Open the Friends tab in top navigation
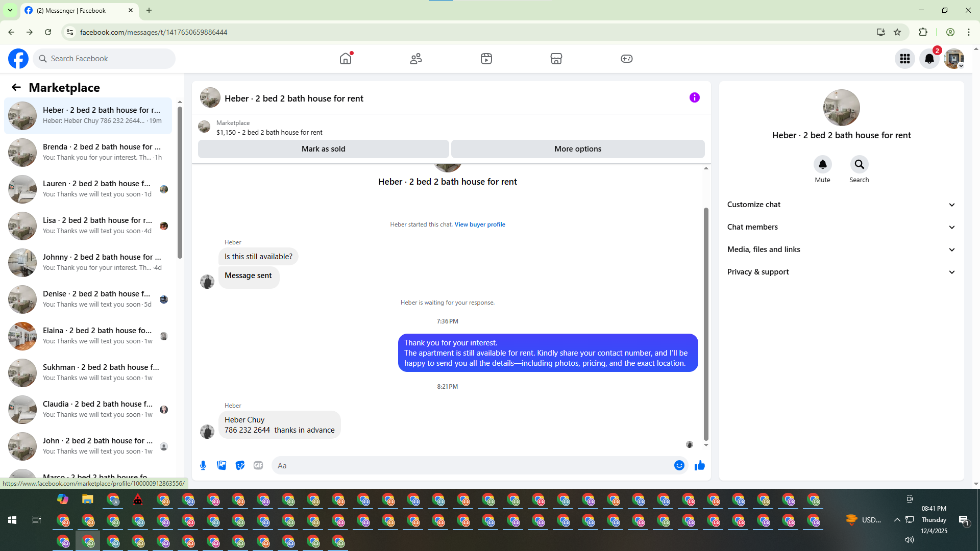The image size is (980, 551). tap(416, 59)
